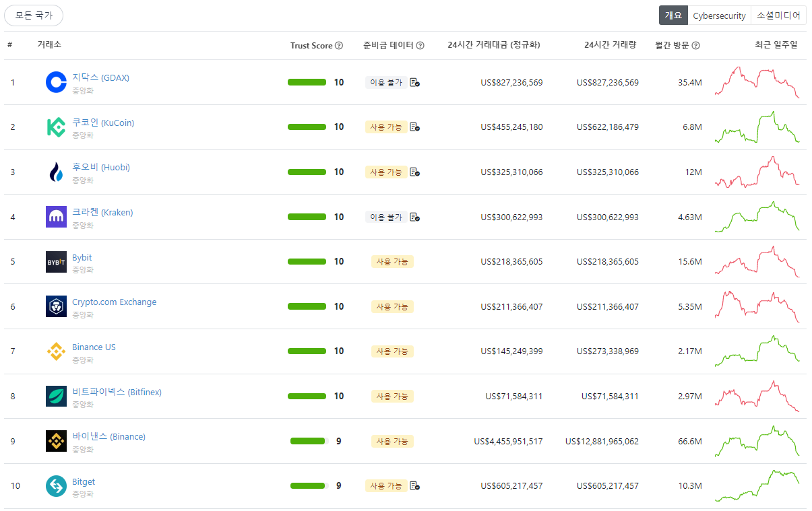Click the GDAX trust score bar

point(307,82)
